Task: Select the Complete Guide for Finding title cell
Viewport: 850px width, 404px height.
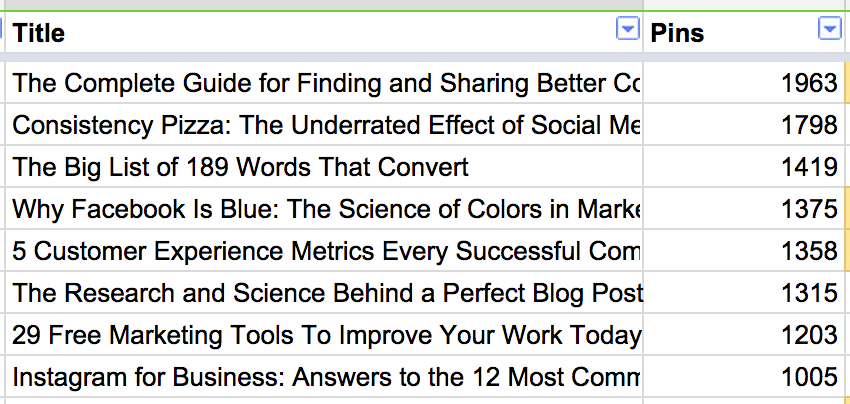Action: tap(324, 82)
